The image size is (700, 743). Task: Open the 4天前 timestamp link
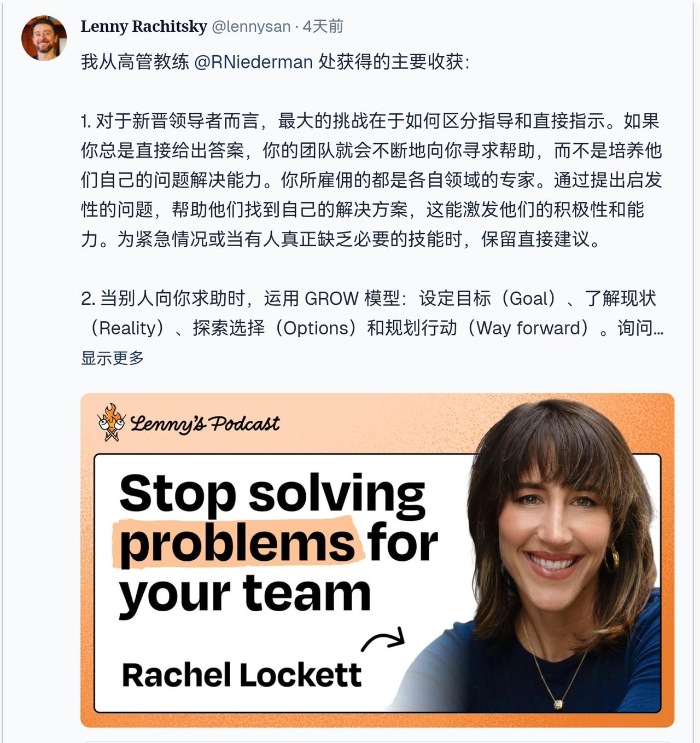pyautogui.click(x=323, y=26)
